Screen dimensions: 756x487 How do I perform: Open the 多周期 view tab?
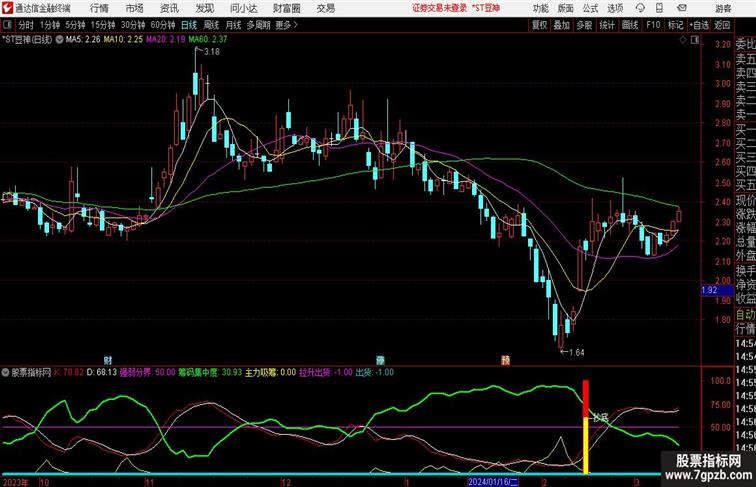coord(258,25)
